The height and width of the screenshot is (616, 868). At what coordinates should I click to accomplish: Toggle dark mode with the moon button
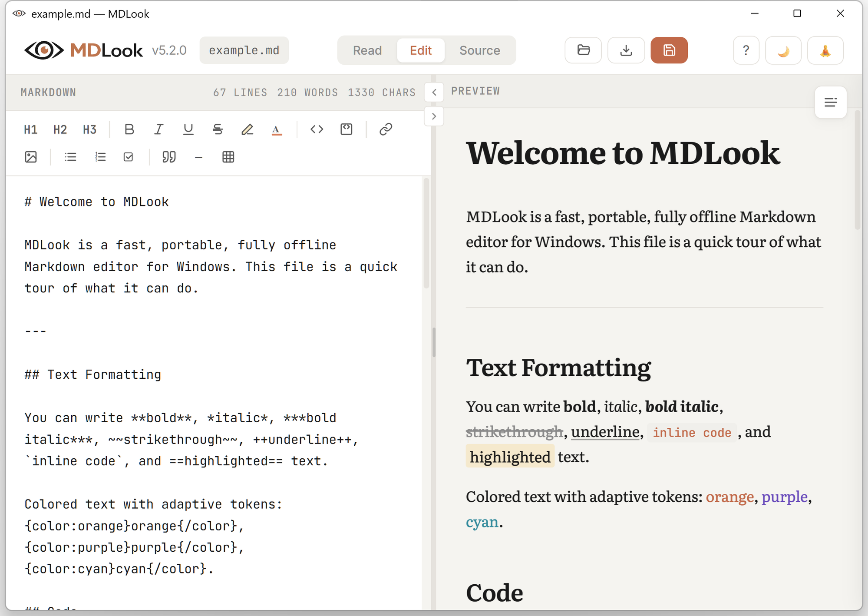click(783, 50)
